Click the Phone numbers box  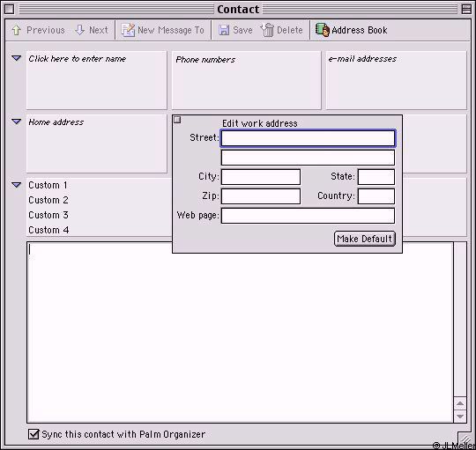[x=246, y=80]
